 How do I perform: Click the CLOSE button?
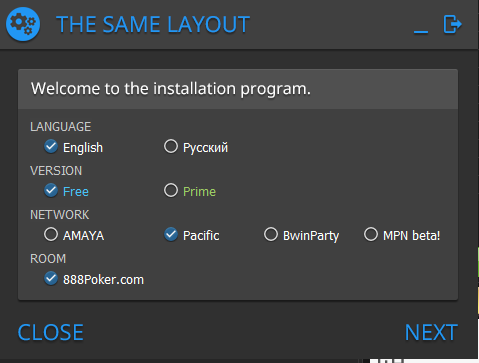coord(50,332)
